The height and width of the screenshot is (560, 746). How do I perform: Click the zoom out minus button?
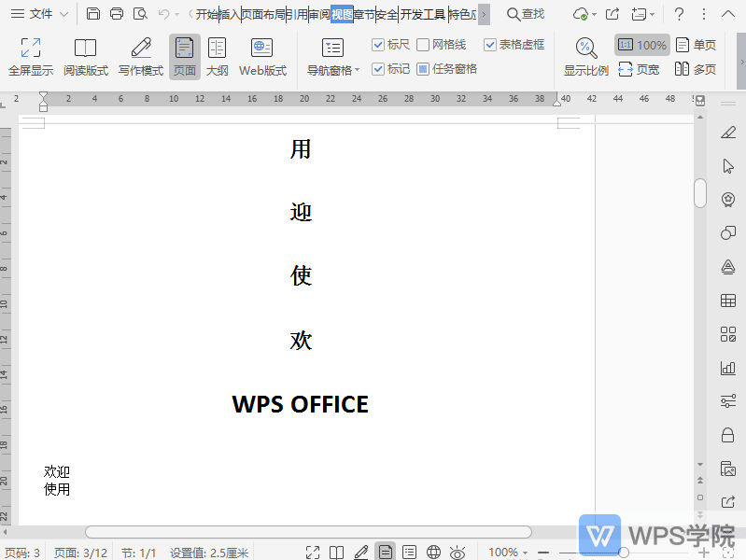543,553
